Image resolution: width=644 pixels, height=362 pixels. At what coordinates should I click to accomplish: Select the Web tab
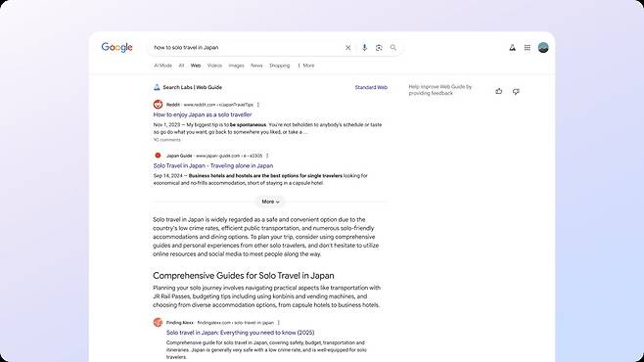(196, 66)
